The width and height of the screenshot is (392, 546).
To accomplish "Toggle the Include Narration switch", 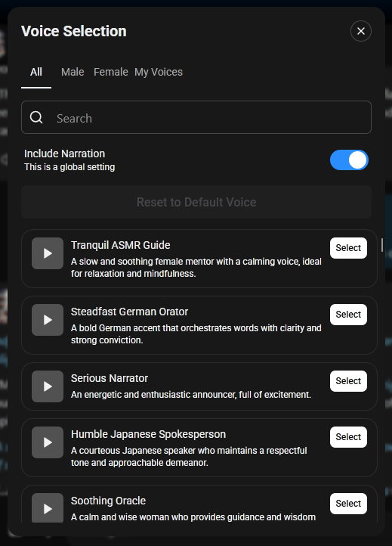I will tap(349, 160).
